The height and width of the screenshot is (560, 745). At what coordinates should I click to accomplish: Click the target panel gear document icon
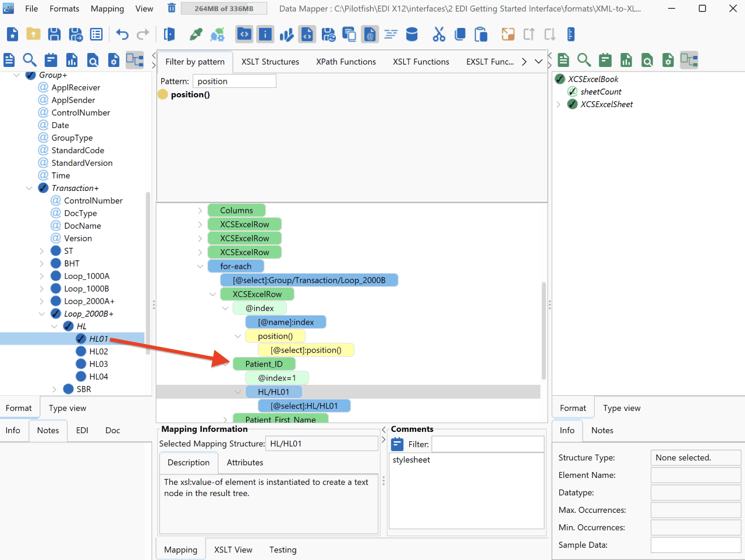click(x=668, y=59)
